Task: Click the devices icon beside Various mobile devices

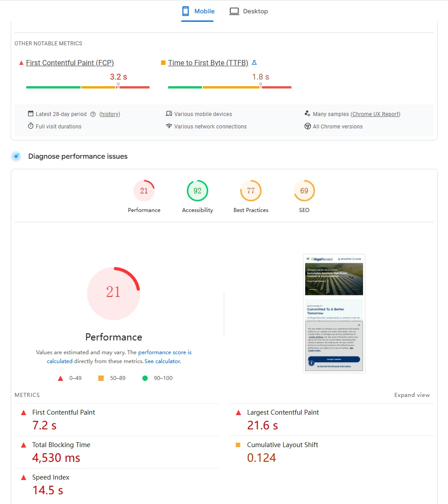Action: (x=169, y=113)
